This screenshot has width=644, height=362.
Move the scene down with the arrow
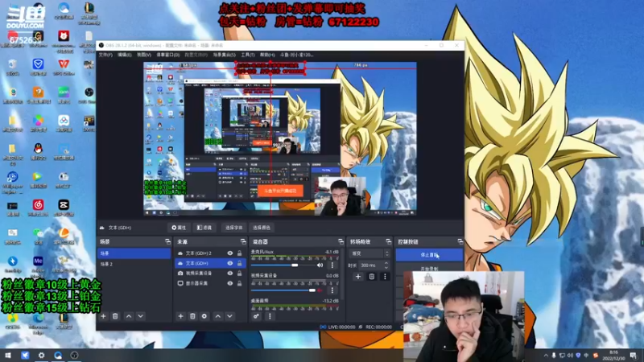tap(140, 316)
